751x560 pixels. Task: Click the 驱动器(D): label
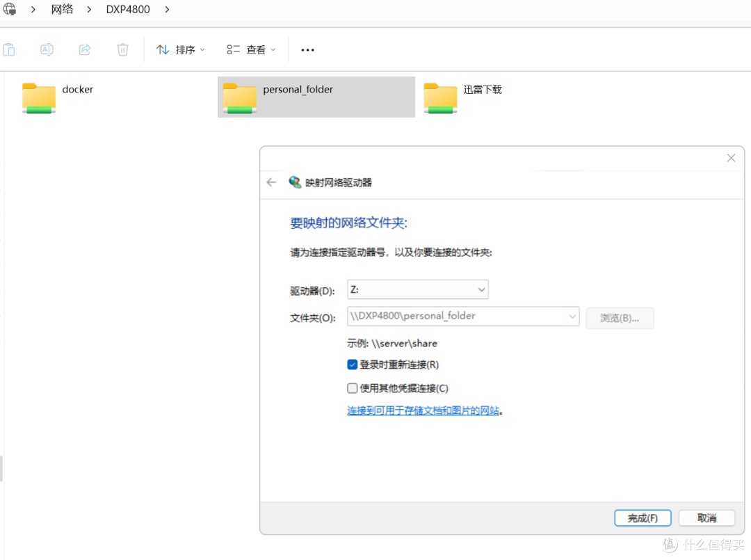312,291
